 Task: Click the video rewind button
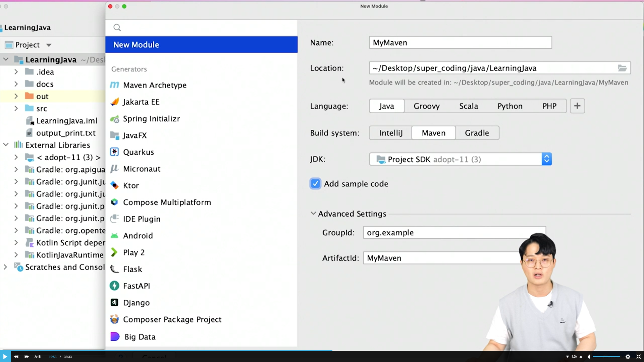(16, 357)
